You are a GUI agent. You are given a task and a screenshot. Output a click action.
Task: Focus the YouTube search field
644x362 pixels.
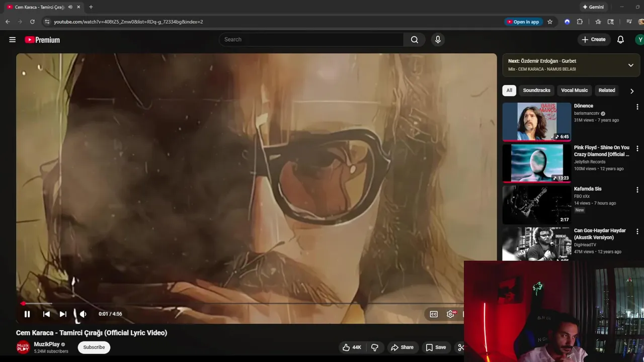tap(312, 40)
